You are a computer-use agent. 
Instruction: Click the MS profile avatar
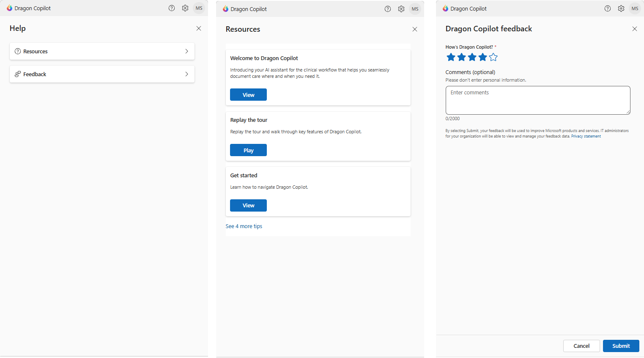pyautogui.click(x=199, y=8)
